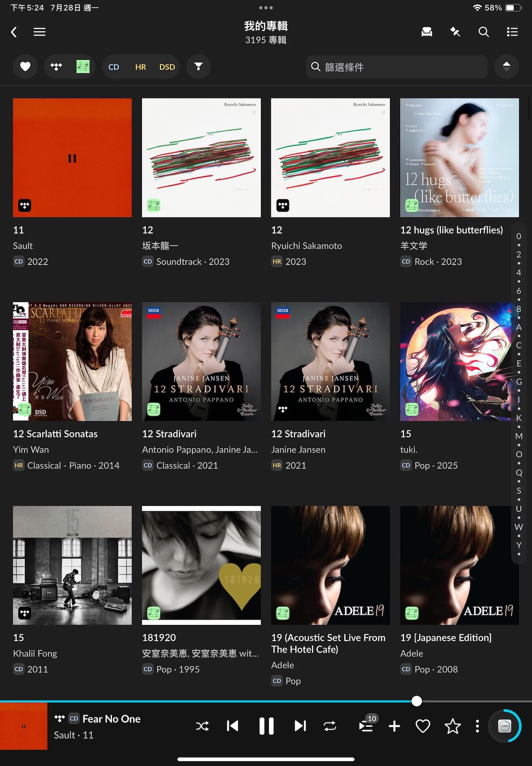532x766 pixels.
Task: Open the 12 Scarlatti Sonatas album cover
Action: tap(72, 361)
